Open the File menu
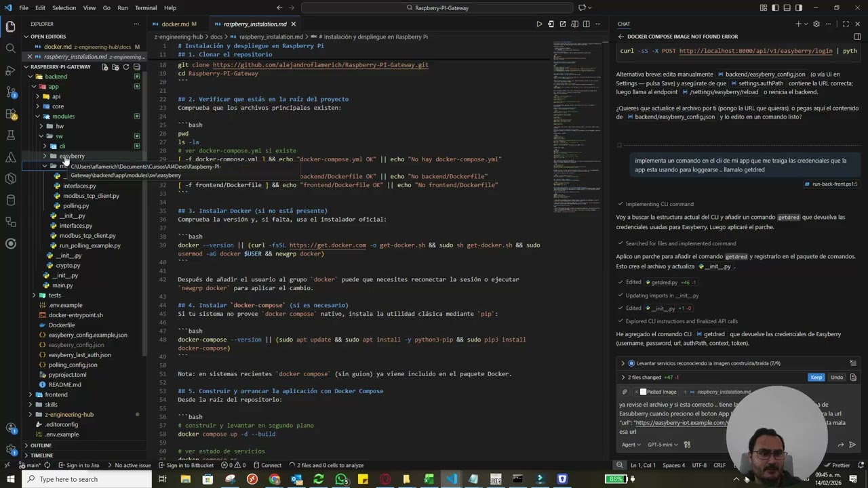 pyautogui.click(x=24, y=7)
